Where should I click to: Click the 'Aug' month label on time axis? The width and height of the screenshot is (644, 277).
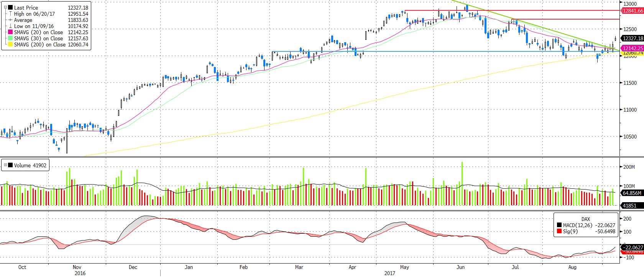[x=572, y=267]
